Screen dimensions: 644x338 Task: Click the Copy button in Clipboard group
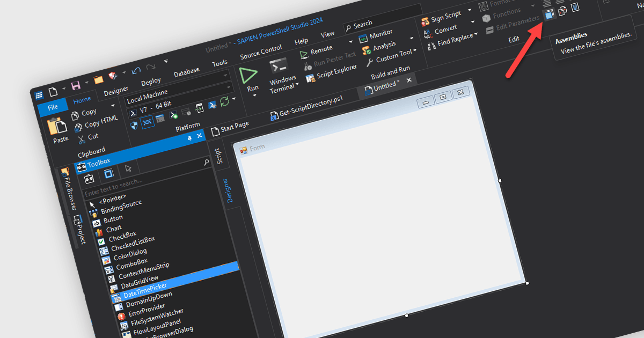84,113
